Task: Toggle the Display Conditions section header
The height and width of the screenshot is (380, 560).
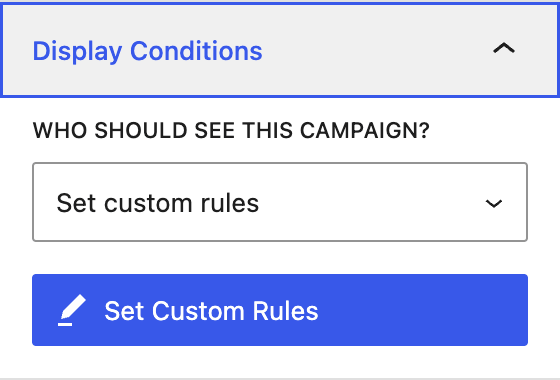Action: click(280, 49)
